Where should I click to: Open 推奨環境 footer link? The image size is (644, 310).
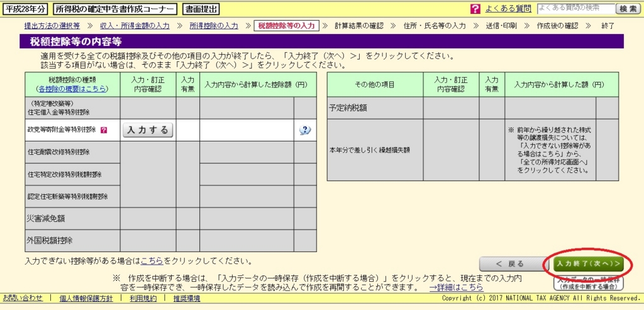tap(187, 298)
